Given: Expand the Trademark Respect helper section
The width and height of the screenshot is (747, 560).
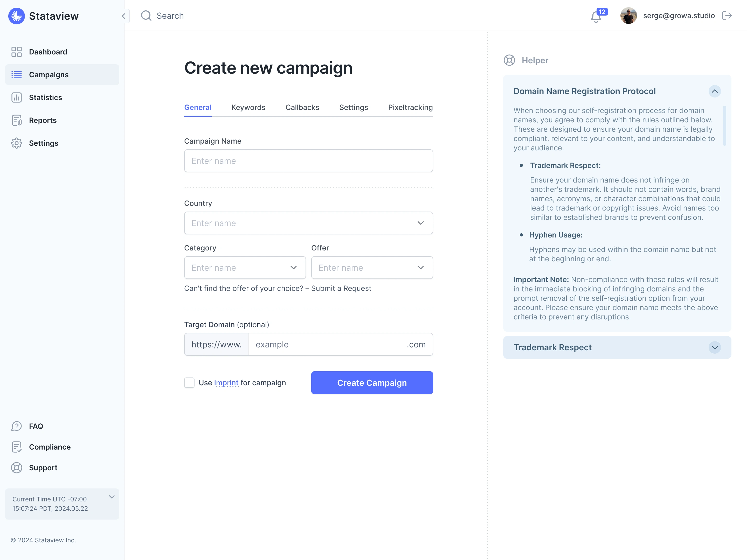Looking at the screenshot, I should 715,347.
